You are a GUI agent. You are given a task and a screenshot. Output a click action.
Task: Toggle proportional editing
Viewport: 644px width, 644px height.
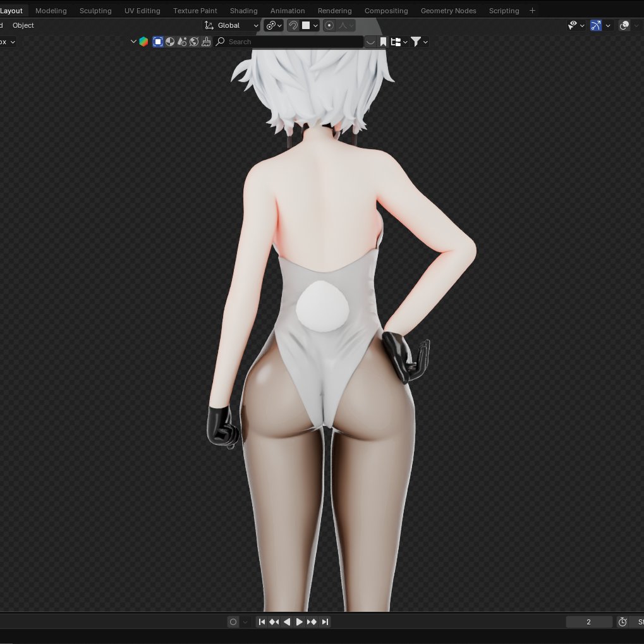coord(329,25)
